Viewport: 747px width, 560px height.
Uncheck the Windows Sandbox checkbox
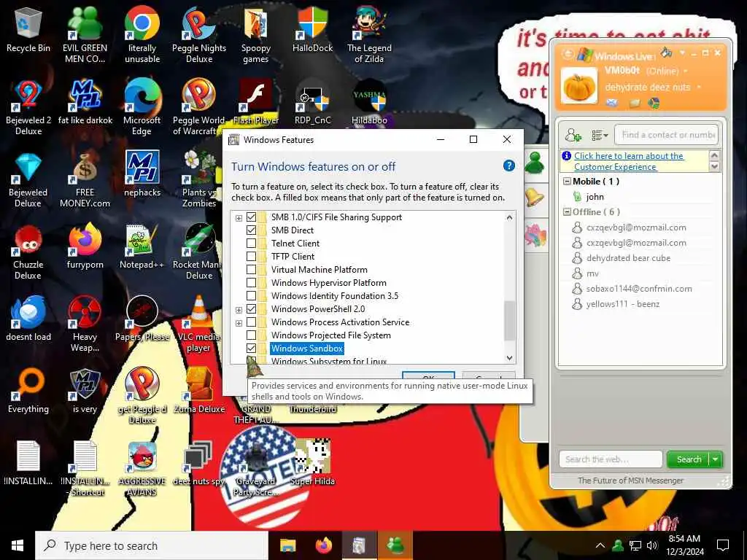point(251,348)
